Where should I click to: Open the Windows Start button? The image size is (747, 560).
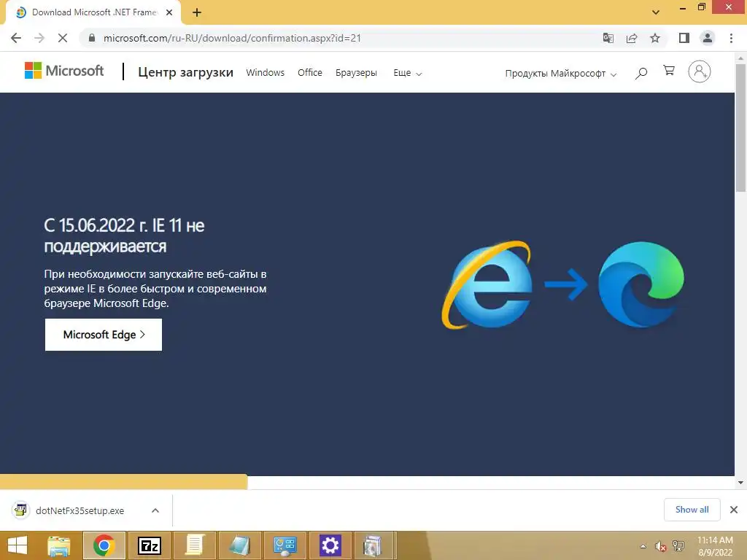tap(18, 545)
